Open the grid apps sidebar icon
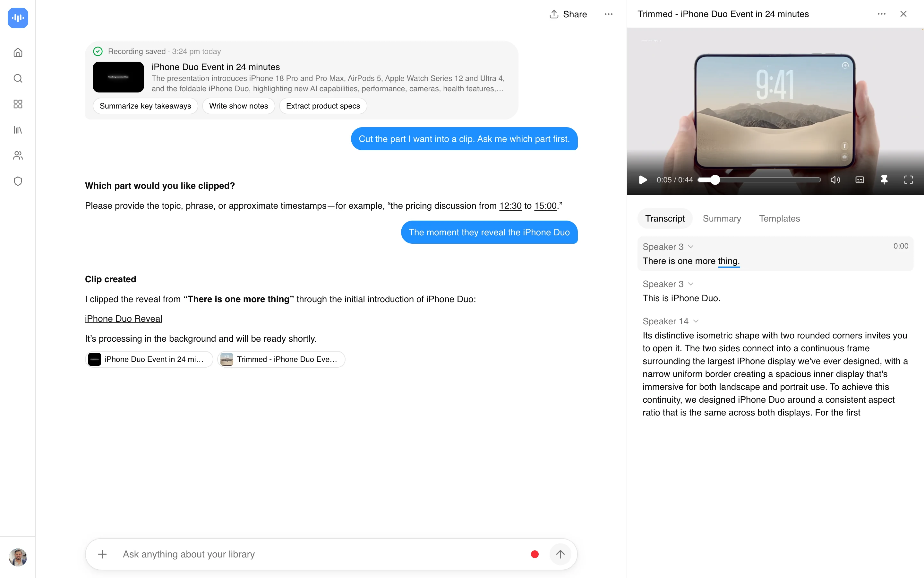 (x=18, y=104)
